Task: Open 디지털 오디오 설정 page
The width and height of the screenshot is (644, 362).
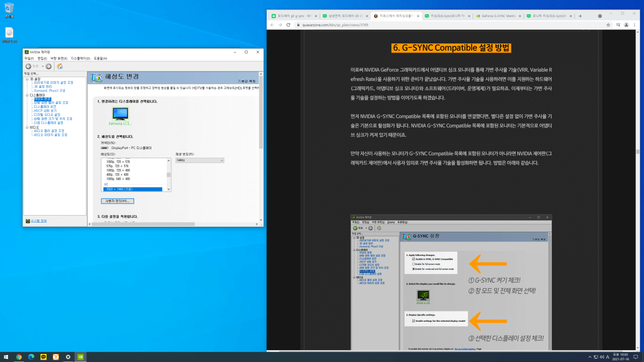Action: (x=47, y=115)
